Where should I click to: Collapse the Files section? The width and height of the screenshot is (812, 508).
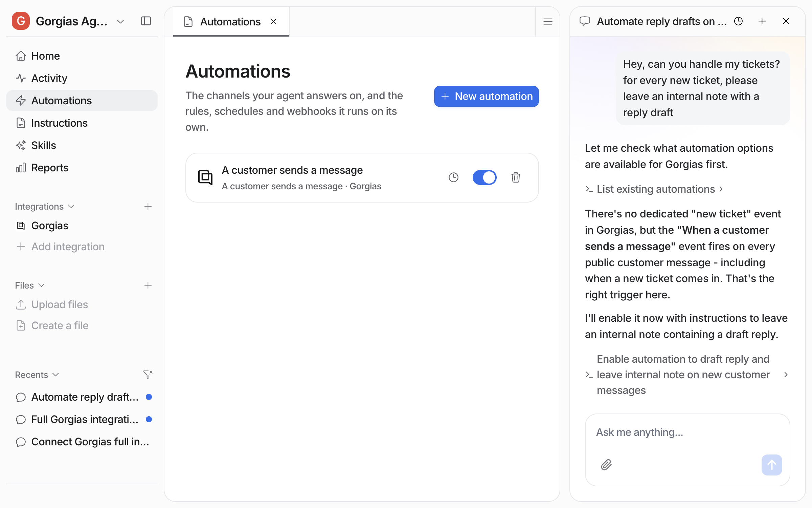[30, 285]
